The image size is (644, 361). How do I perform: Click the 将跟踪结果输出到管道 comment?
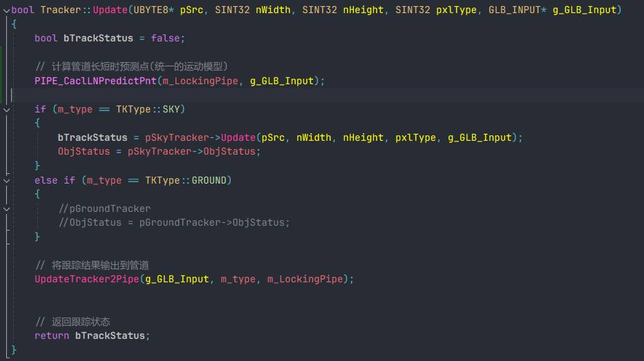coord(100,265)
